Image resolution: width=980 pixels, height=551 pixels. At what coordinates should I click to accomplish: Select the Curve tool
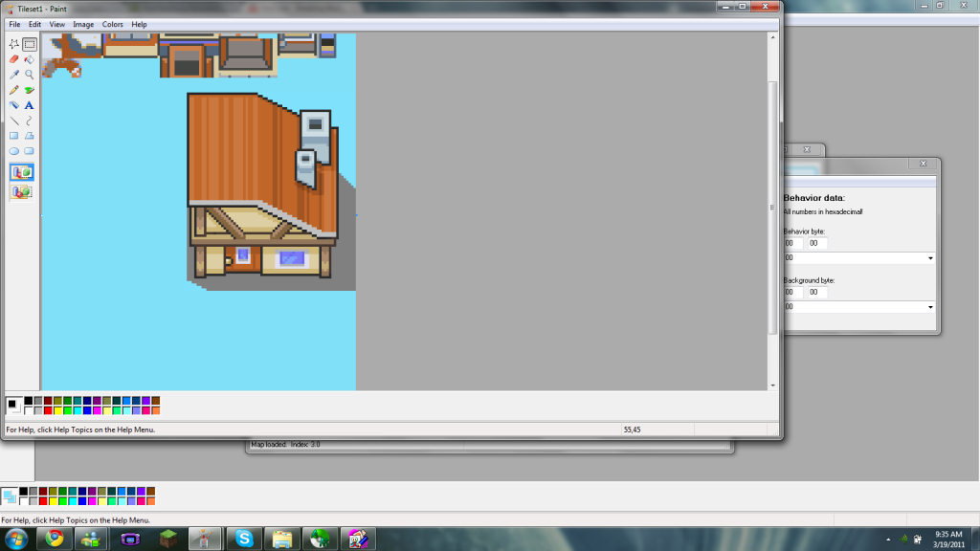click(x=30, y=121)
